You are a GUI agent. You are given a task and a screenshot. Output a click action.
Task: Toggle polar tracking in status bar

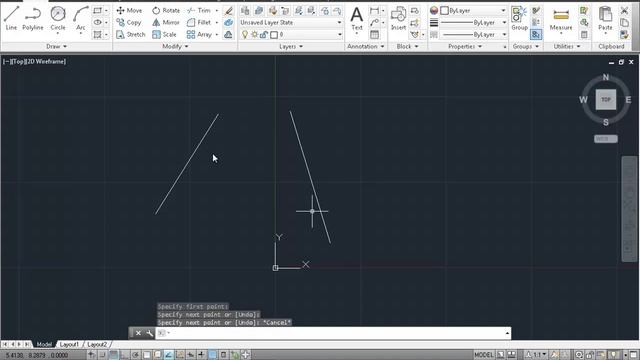(136, 355)
